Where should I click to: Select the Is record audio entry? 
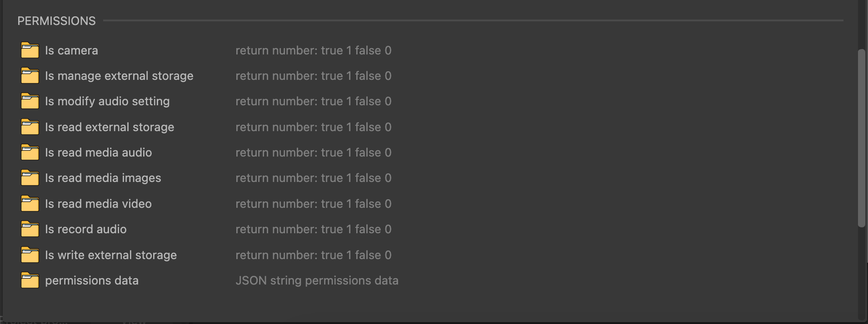pyautogui.click(x=86, y=229)
